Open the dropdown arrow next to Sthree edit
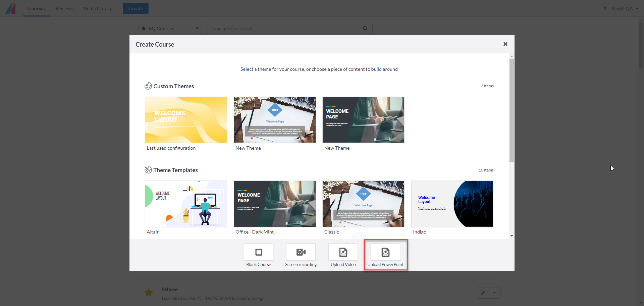 (x=494, y=293)
